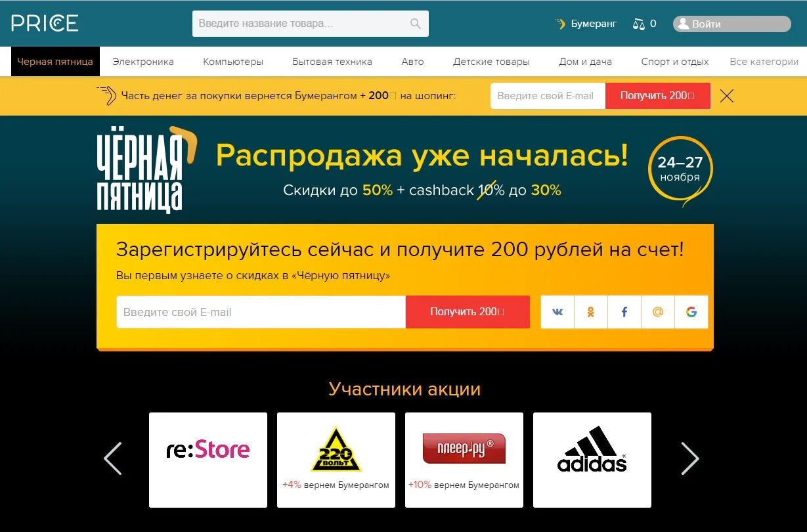Sign up with Google icon
The width and height of the screenshot is (807, 532).
pos(691,312)
